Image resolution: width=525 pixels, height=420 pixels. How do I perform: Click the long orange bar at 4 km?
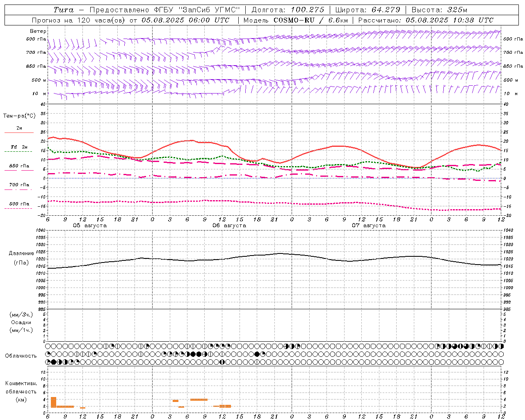coord(199,399)
